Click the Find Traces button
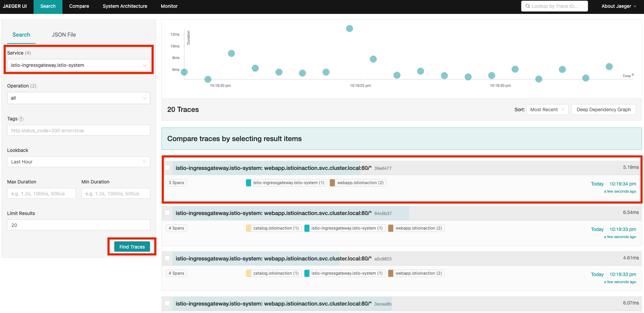Viewport: 644px width, 313px height. [x=132, y=247]
